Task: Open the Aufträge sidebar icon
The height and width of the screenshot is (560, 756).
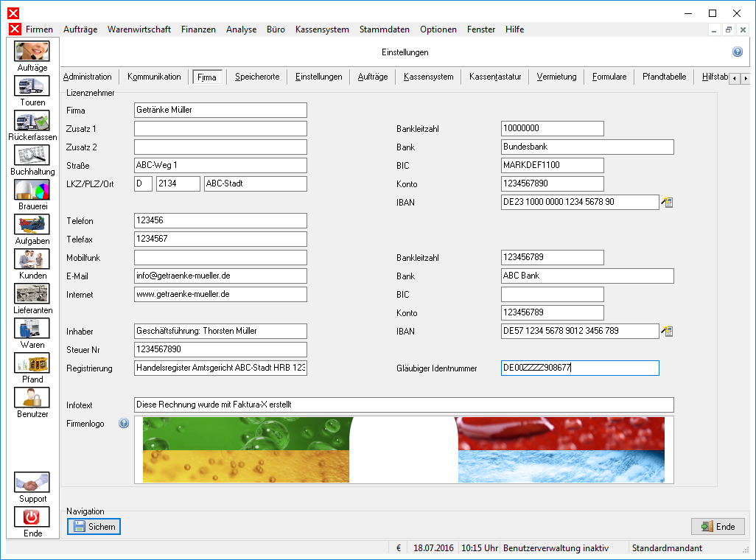Action: 32,51
